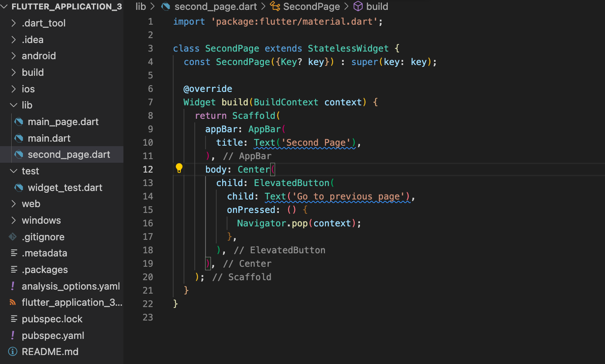Image resolution: width=605 pixels, height=364 pixels.
Task: Open analysis_options.yaml
Action: (71, 286)
